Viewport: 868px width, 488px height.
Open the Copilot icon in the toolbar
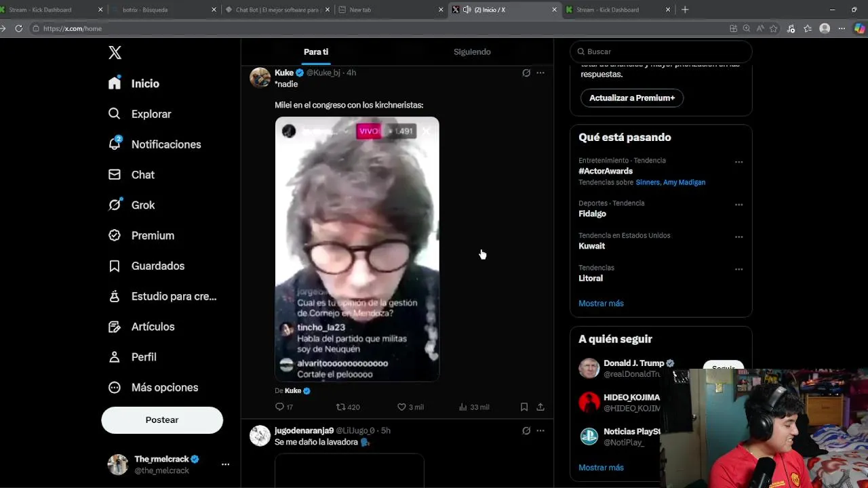pos(859,28)
